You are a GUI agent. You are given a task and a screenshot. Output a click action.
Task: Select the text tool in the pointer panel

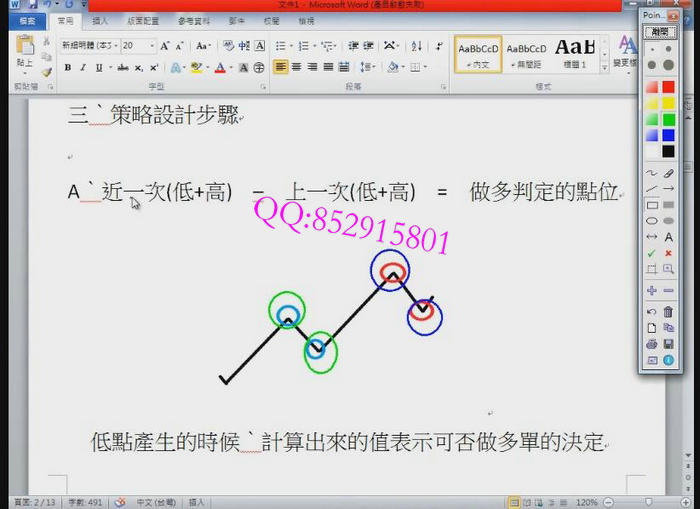pos(668,237)
